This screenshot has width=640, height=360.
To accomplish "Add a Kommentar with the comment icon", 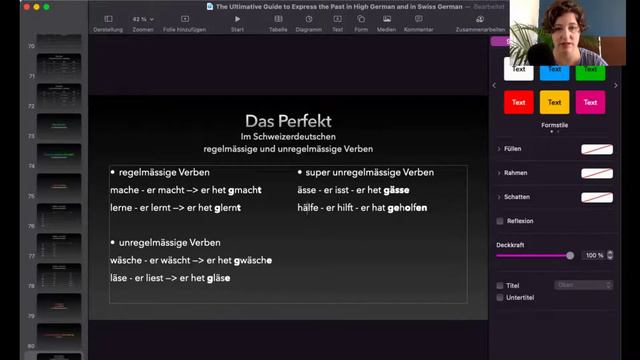I will (x=419, y=19).
